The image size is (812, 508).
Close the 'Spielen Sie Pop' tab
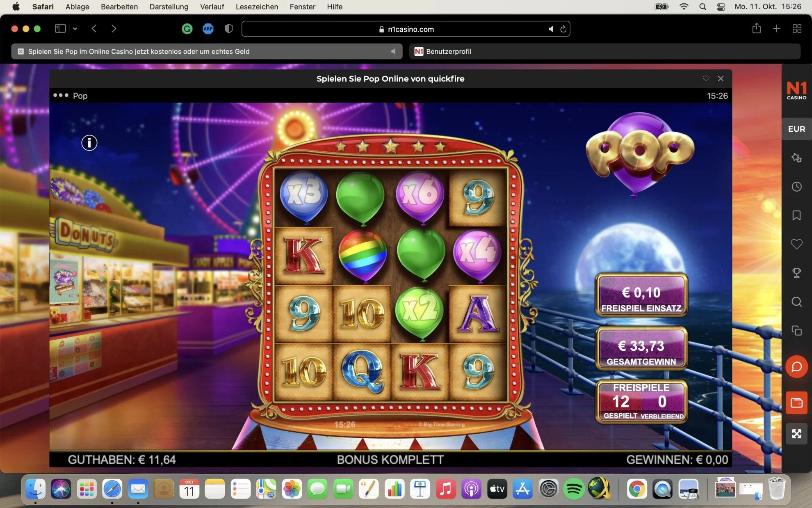(21, 51)
